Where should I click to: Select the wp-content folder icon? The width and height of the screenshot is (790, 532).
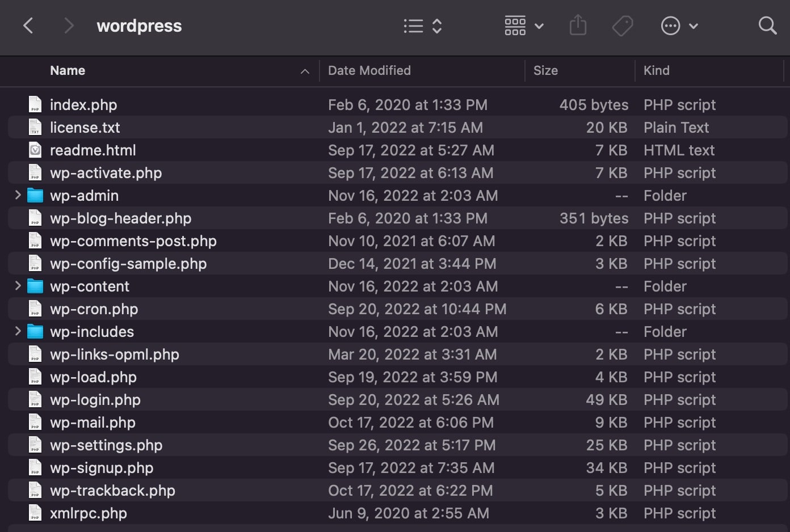(x=35, y=286)
